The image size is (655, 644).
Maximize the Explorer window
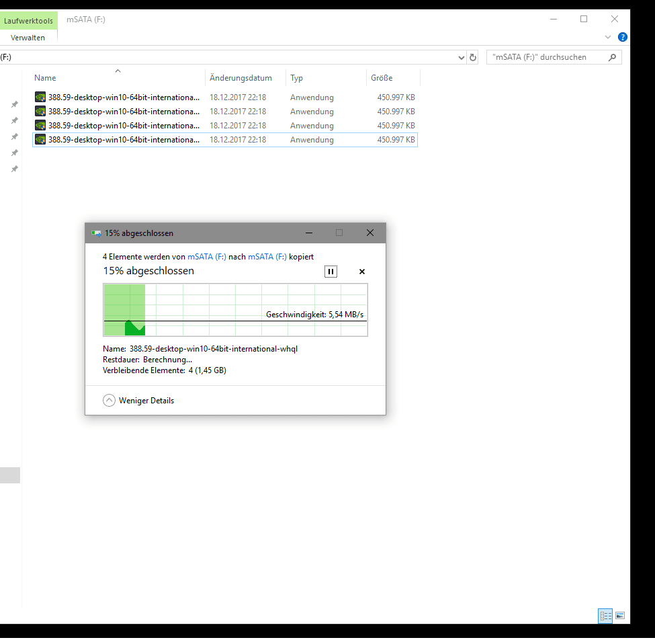(584, 19)
